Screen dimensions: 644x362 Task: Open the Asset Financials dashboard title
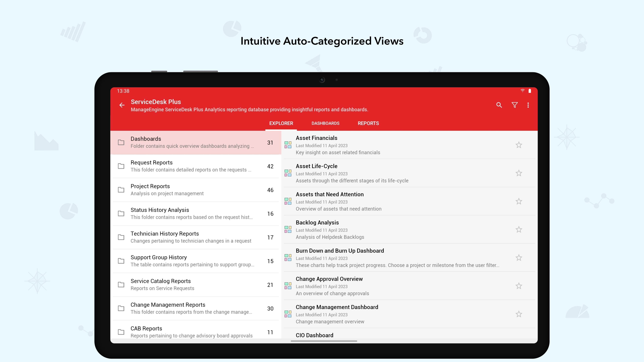316,138
